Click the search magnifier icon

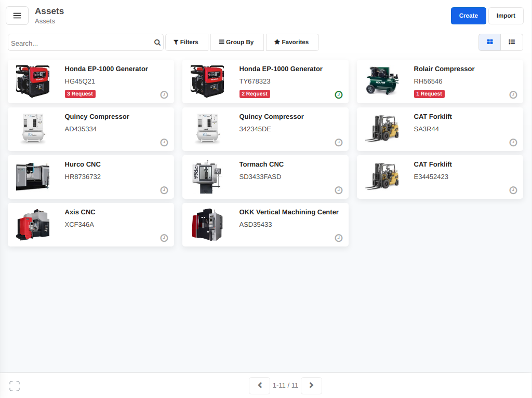click(x=157, y=42)
